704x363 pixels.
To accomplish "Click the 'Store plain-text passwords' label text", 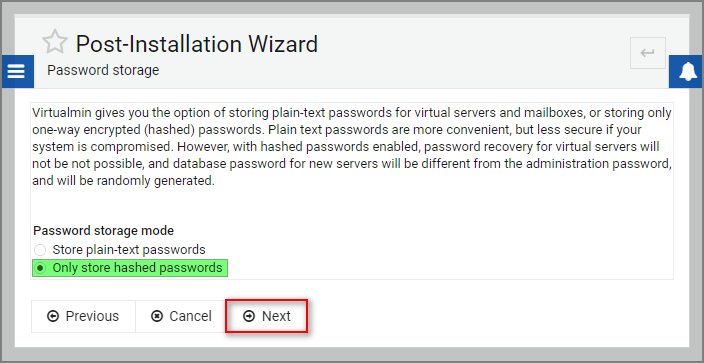I will 129,249.
